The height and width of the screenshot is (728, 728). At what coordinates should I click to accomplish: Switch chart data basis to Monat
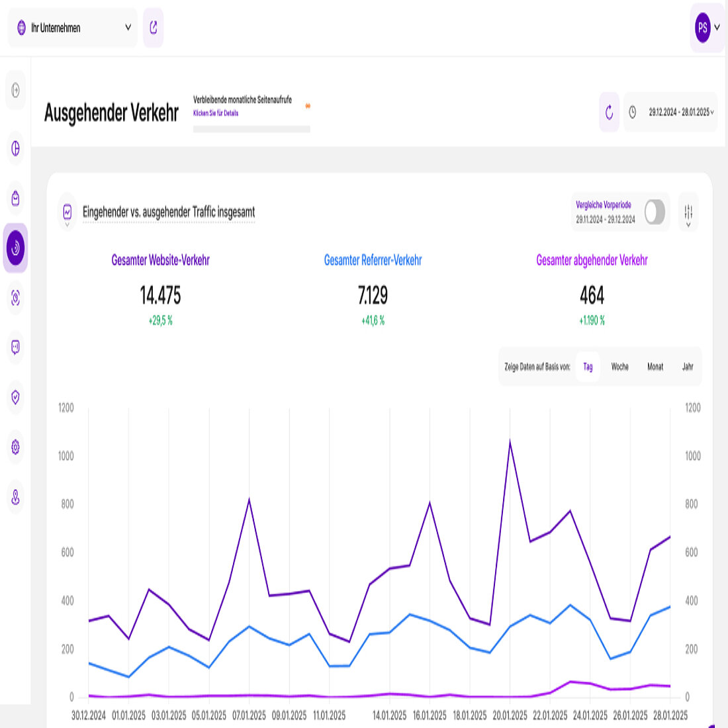coord(655,367)
